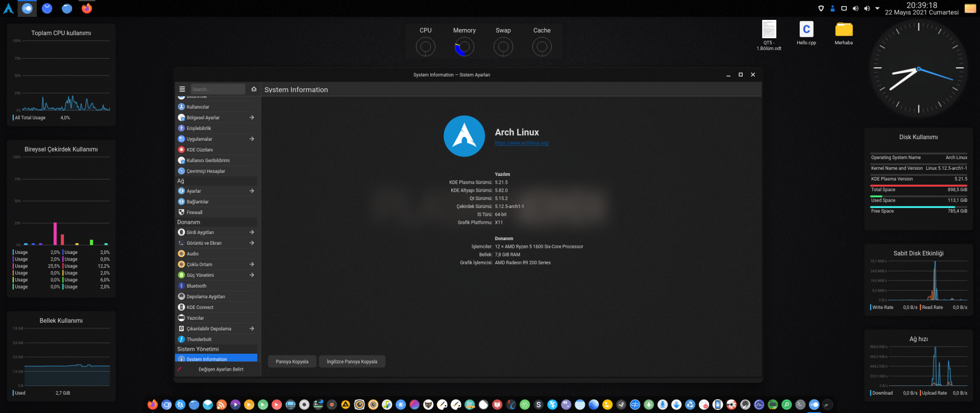Click the Firefox icon in the top panel

coord(87,8)
